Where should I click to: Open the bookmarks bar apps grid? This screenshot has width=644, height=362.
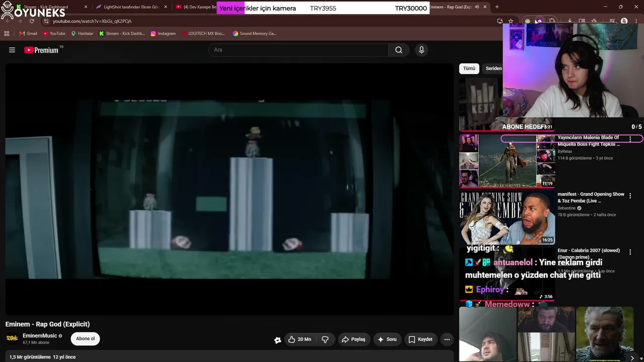tap(7, 34)
